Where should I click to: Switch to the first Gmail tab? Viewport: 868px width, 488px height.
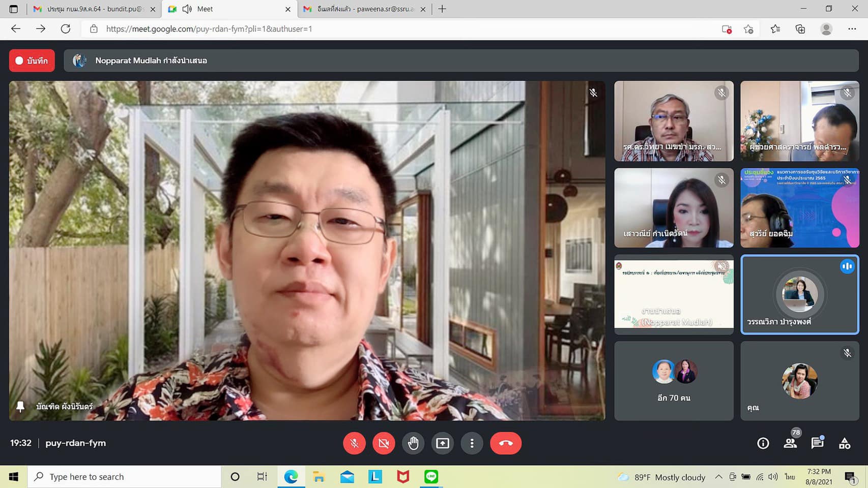point(94,9)
